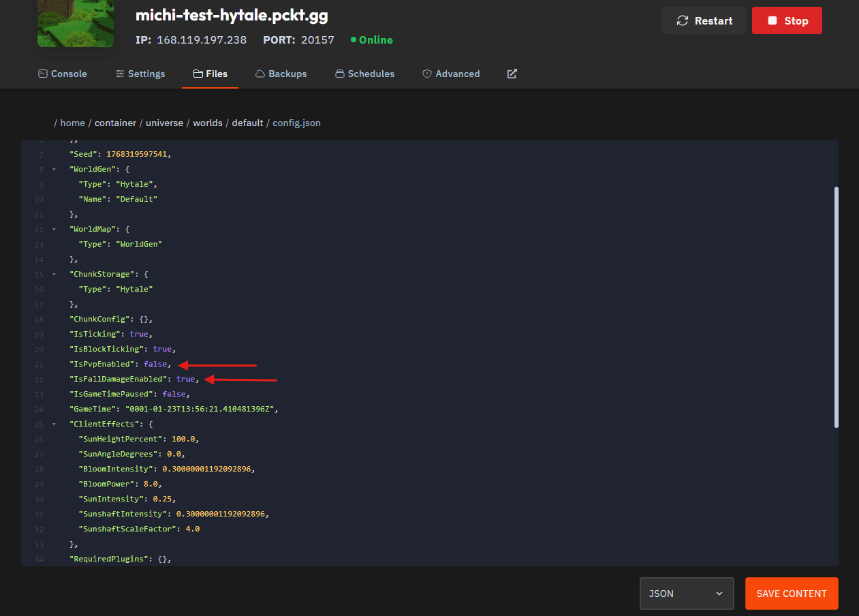Screen dimensions: 859x616
Task: Open the JSON language dropdown
Action: [x=686, y=594]
